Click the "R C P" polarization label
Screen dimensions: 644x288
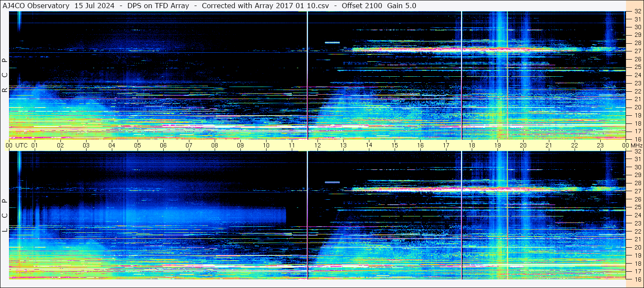[5, 75]
